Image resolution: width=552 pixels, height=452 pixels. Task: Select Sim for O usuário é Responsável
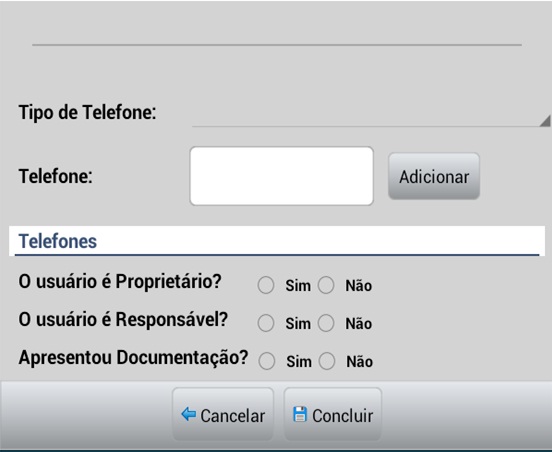[x=266, y=323]
